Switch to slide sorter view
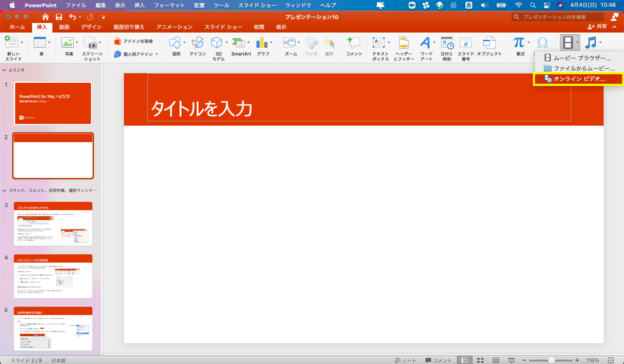 pos(480,360)
